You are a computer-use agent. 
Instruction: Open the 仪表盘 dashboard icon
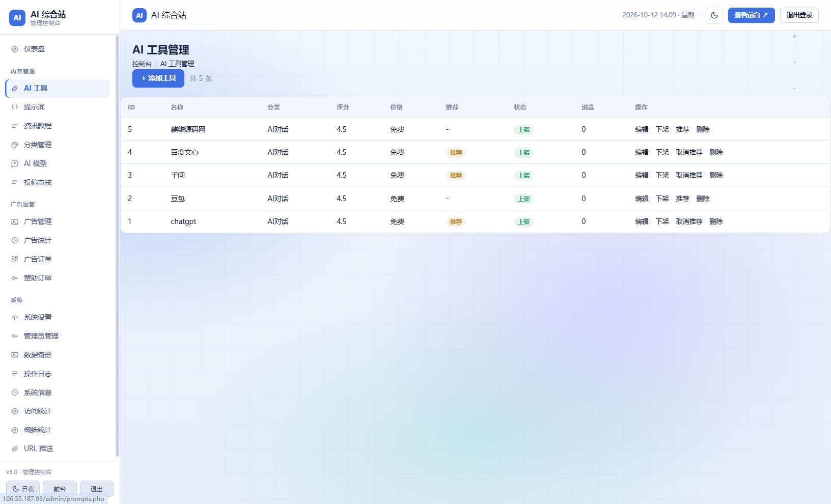tap(15, 49)
